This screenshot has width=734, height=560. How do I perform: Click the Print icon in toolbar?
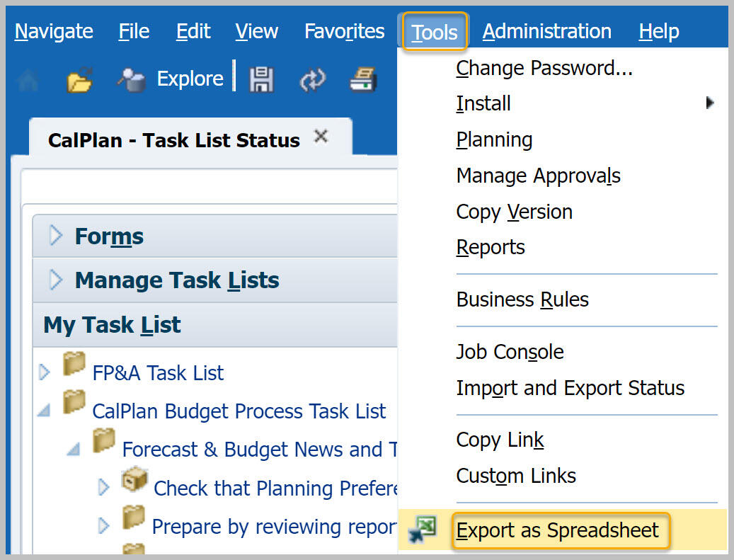point(363,79)
